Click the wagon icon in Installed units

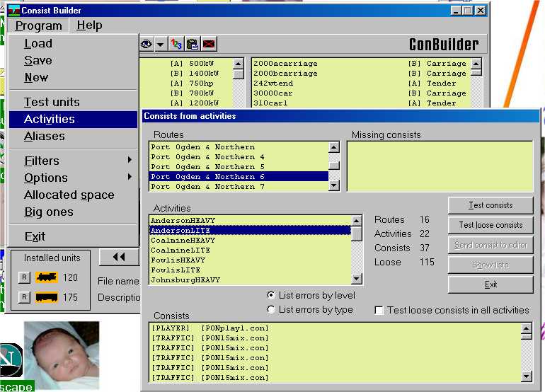[47, 297]
